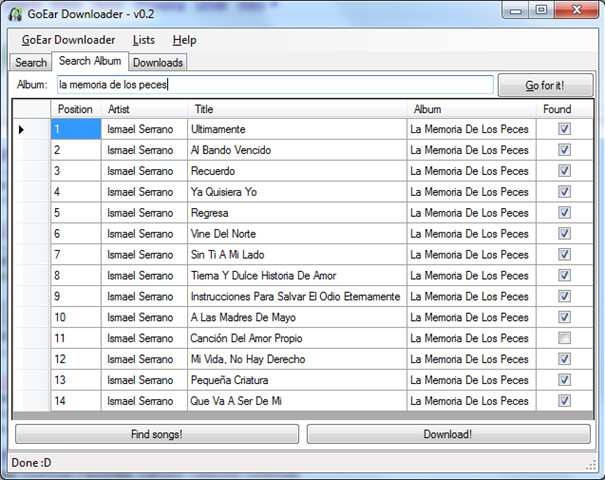Select title cell Mi Vida, No Hay Derecho
The width and height of the screenshot is (605, 480).
click(x=297, y=359)
